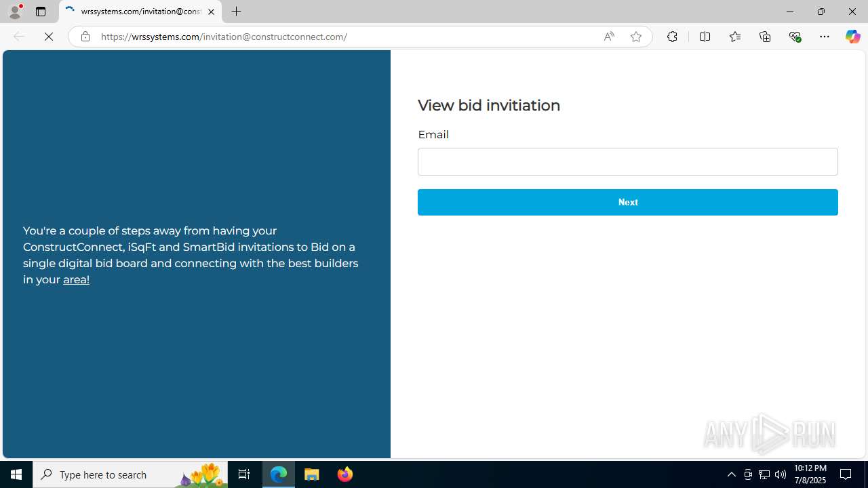This screenshot has height=488, width=868.
Task: Click the 'Email' field label
Action: click(433, 134)
